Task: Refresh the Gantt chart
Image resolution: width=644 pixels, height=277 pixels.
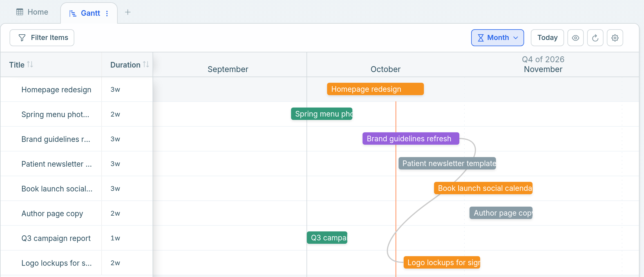Action: tap(595, 38)
